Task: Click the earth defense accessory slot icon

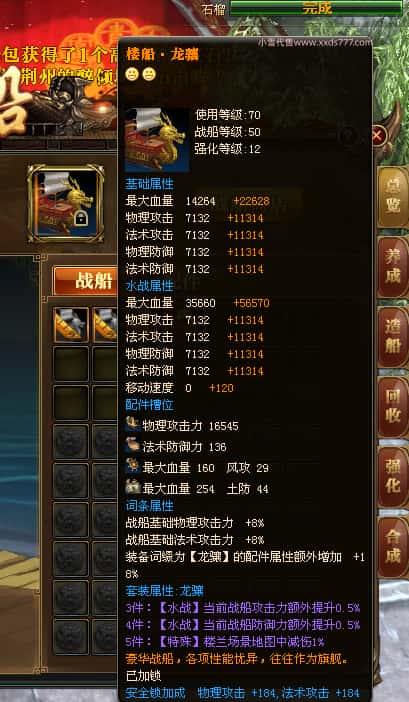Action: click(133, 487)
